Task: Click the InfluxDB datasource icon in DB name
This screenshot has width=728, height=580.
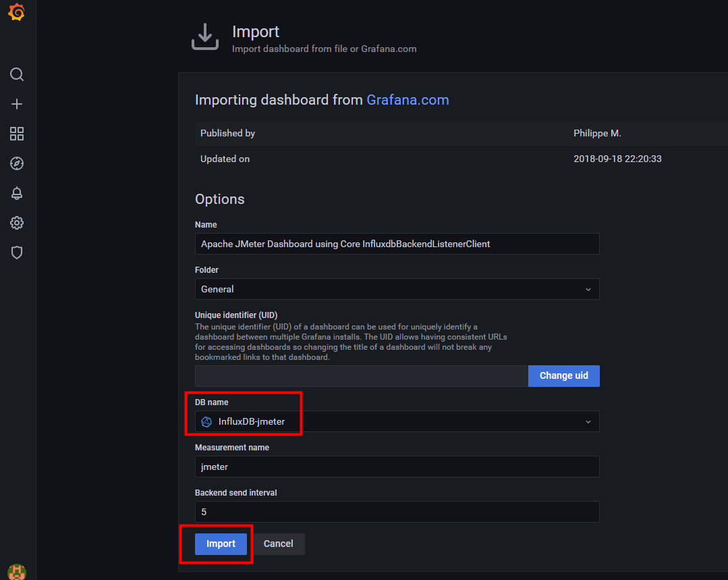Action: [x=206, y=421]
